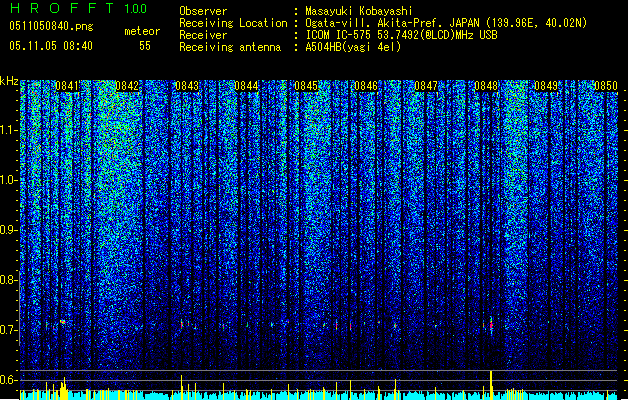This screenshot has height=400, width=629.
Task: Click the 'Receiving antenna' label
Action: tap(230, 47)
